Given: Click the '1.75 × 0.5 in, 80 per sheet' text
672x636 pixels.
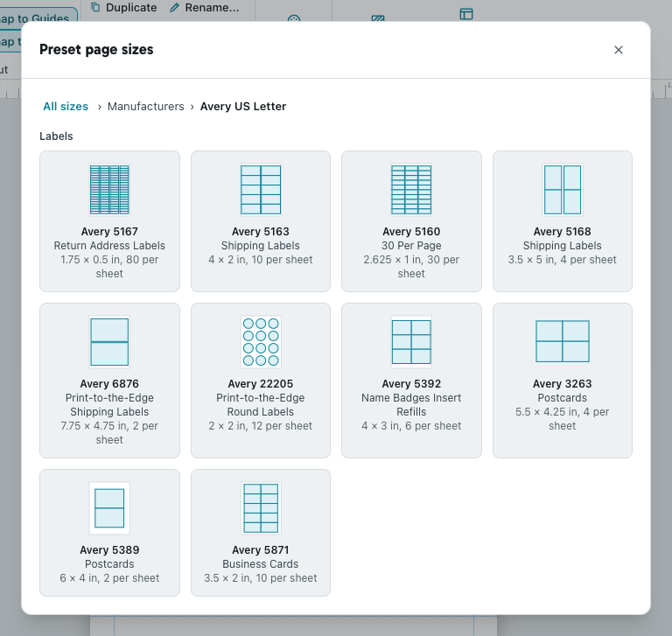Looking at the screenshot, I should tap(109, 267).
